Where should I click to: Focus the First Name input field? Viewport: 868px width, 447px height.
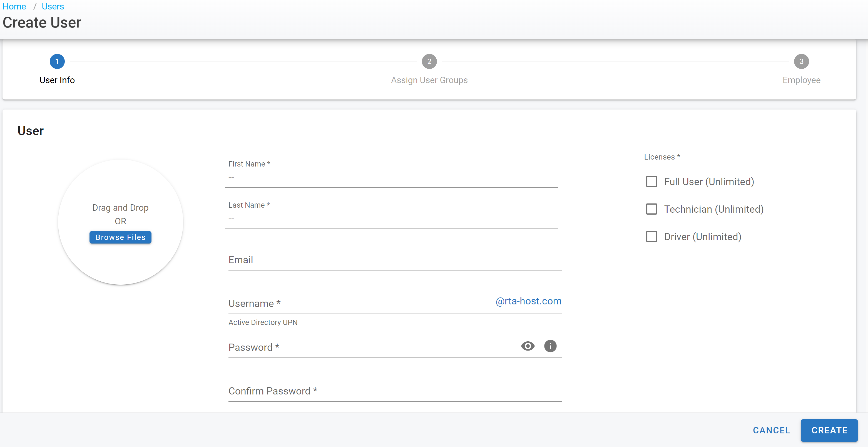pos(391,178)
